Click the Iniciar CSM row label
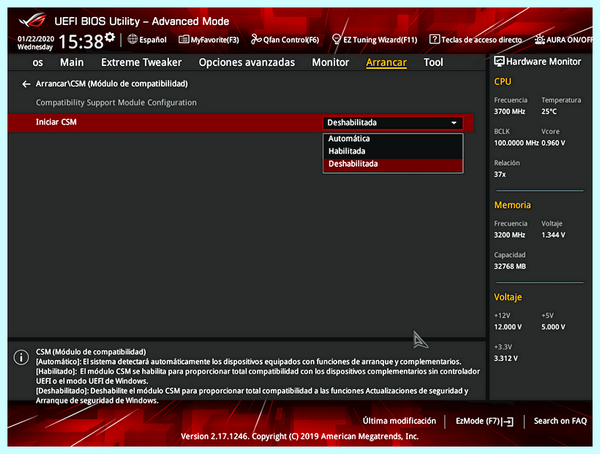This screenshot has width=600, height=454. tap(56, 122)
